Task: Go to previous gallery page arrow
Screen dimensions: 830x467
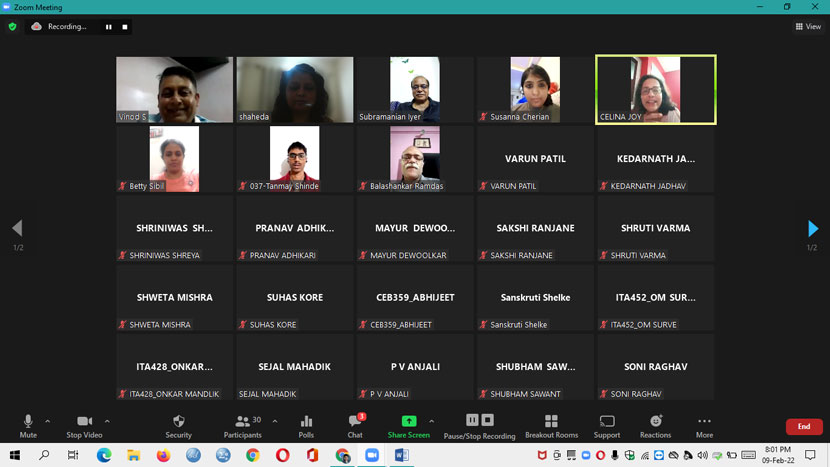Action: point(17,228)
